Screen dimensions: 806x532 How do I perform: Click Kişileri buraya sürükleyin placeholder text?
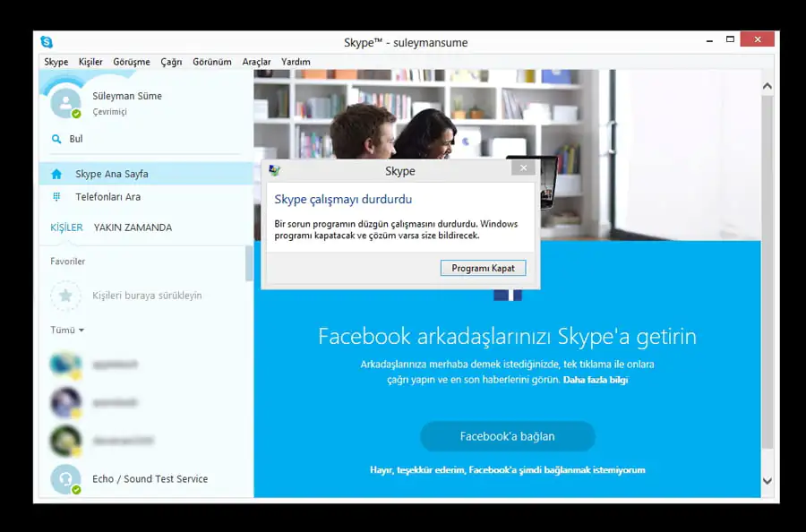147,296
